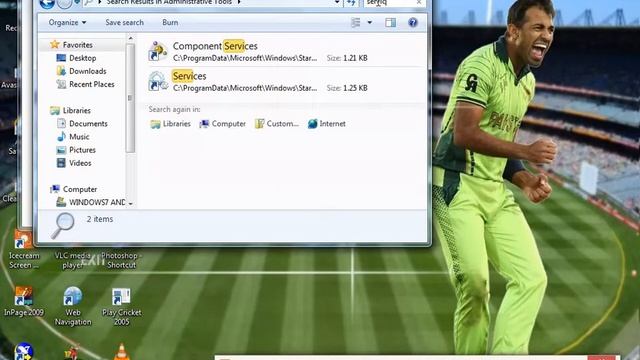Click Save search in toolbar
The height and width of the screenshot is (360, 640).
click(124, 22)
